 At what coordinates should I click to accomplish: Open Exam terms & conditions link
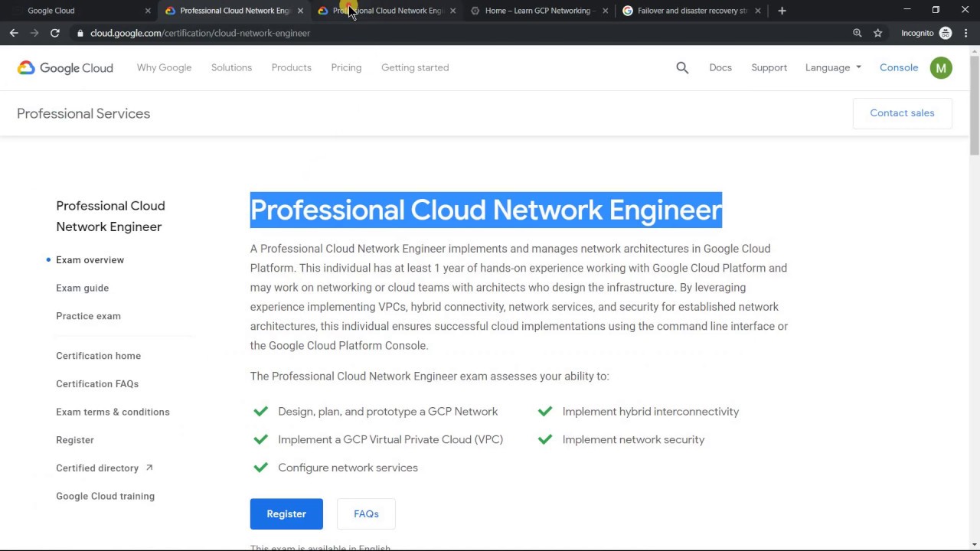click(x=113, y=412)
